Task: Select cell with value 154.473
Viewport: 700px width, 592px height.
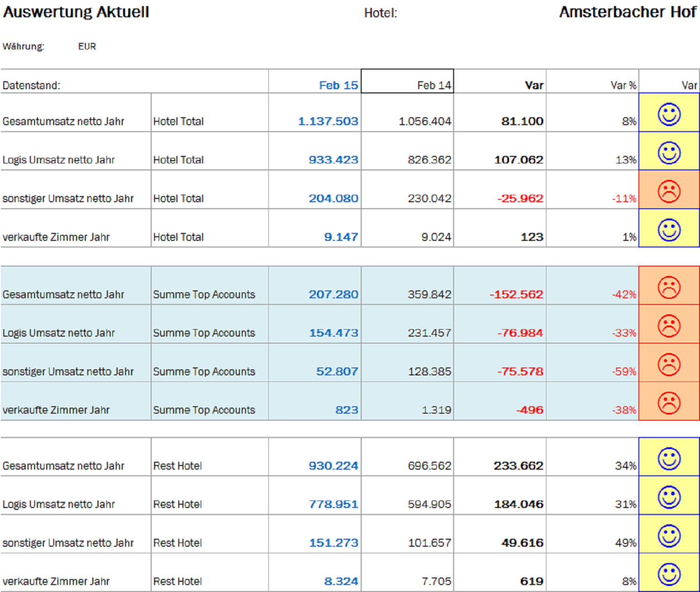Action: [x=315, y=324]
